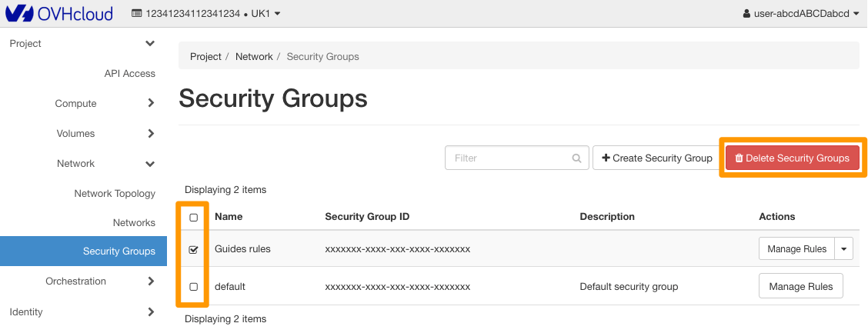The image size is (868, 333).
Task: Click the user avatar icon
Action: coord(746,13)
